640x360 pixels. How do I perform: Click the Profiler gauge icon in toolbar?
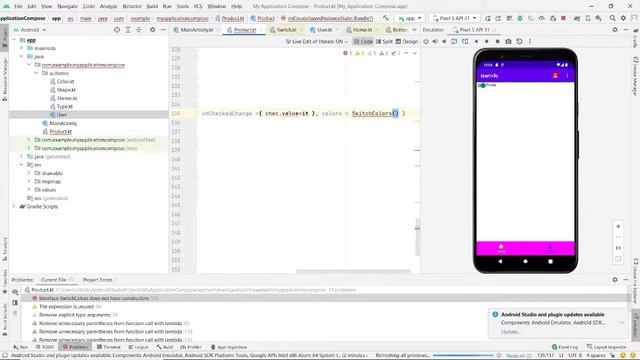click(542, 18)
